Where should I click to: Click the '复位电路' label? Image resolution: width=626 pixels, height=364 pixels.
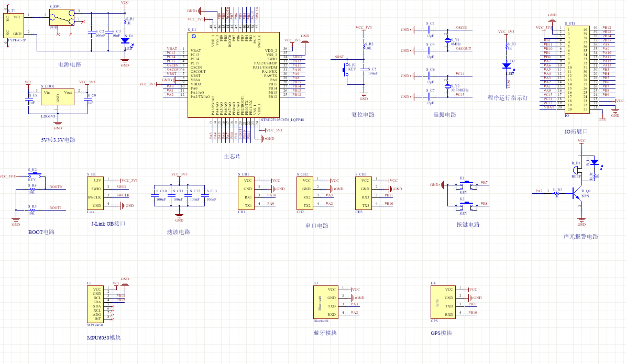tap(363, 115)
